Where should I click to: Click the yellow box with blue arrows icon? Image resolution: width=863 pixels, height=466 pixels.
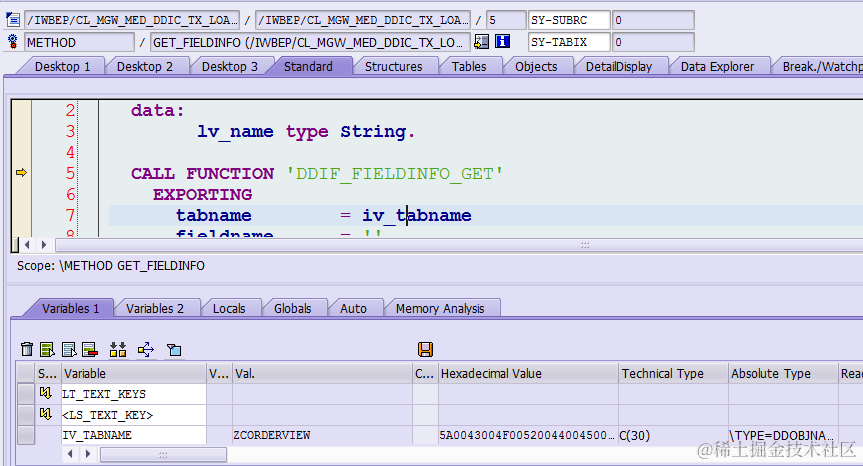[146, 349]
